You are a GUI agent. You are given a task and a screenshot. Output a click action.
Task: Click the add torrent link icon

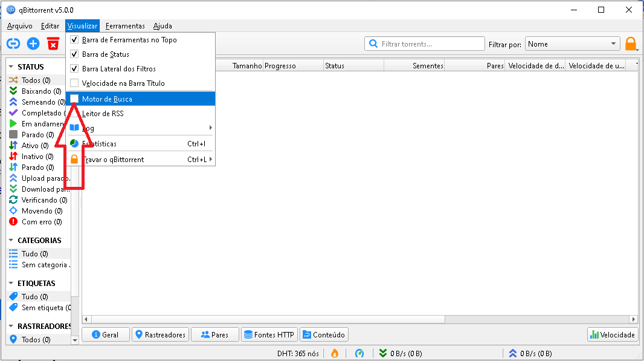pyautogui.click(x=13, y=43)
